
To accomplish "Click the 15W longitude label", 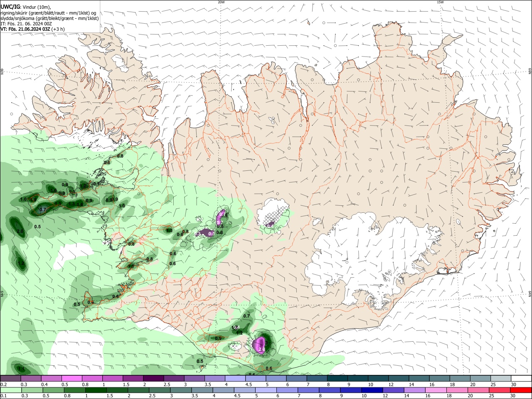I will point(440,2).
